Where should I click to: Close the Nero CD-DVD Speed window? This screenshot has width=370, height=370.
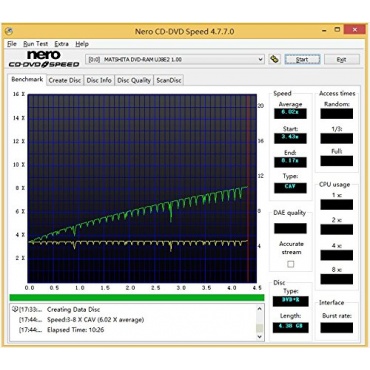point(355,30)
